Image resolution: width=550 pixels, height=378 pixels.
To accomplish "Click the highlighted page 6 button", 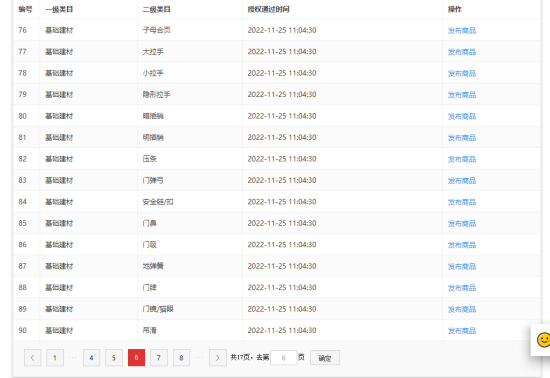I will [136, 358].
